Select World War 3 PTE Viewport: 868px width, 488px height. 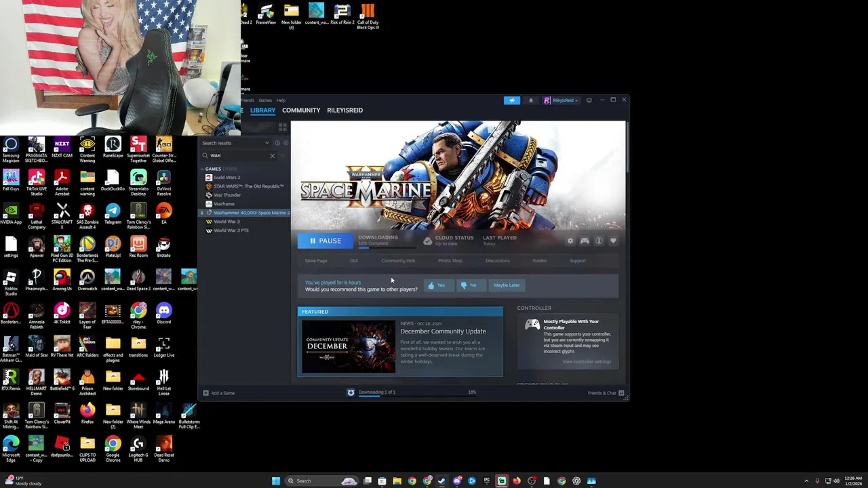(231, 230)
